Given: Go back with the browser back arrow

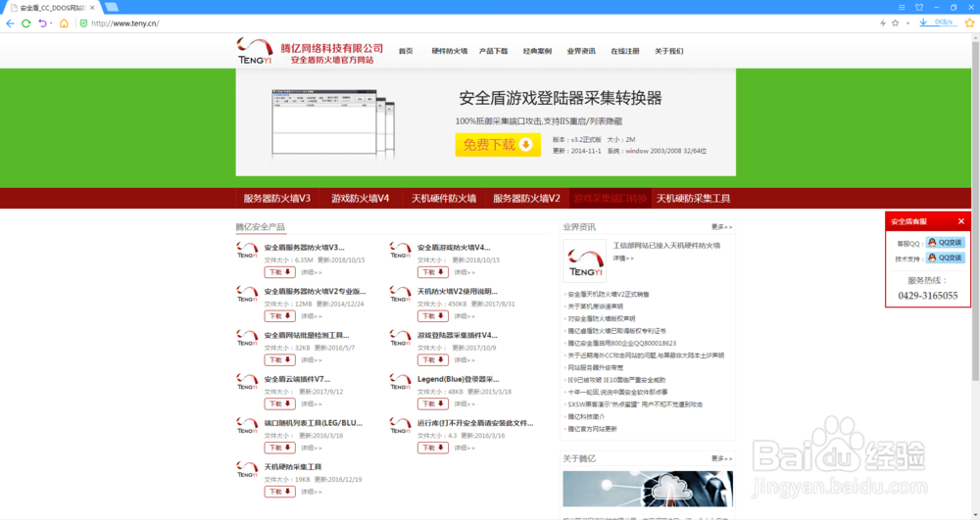Looking at the screenshot, I should pyautogui.click(x=10, y=24).
